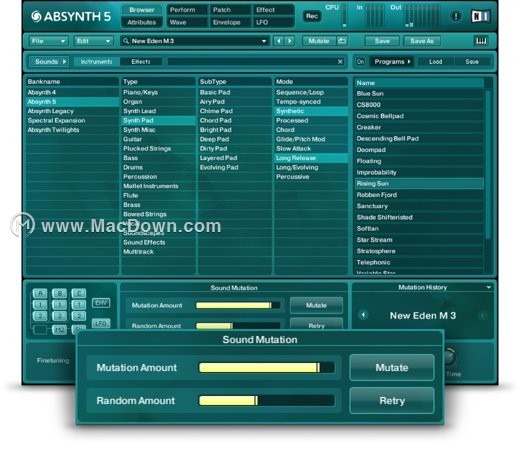Image resolution: width=520 pixels, height=450 pixels.
Task: Click Save preset button beside Save As
Action: tap(382, 41)
